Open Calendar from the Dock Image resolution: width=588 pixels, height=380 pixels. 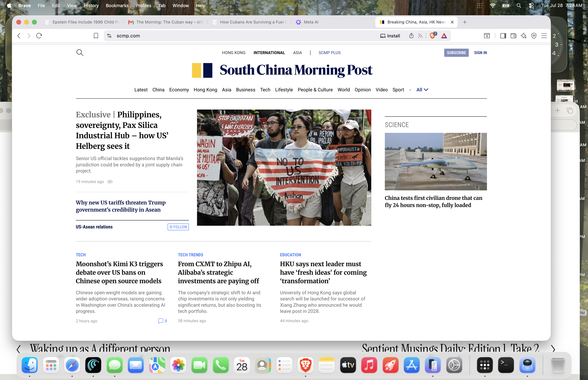[242, 365]
